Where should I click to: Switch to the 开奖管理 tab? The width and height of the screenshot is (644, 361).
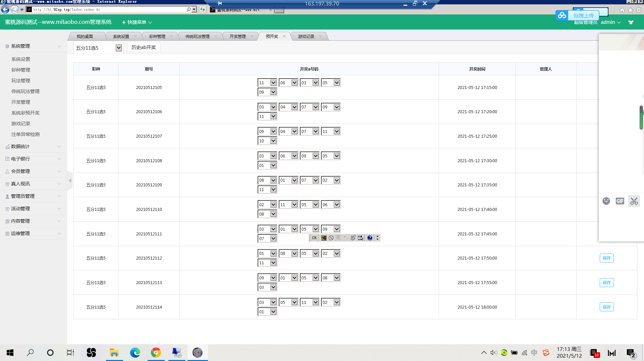pyautogui.click(x=237, y=37)
